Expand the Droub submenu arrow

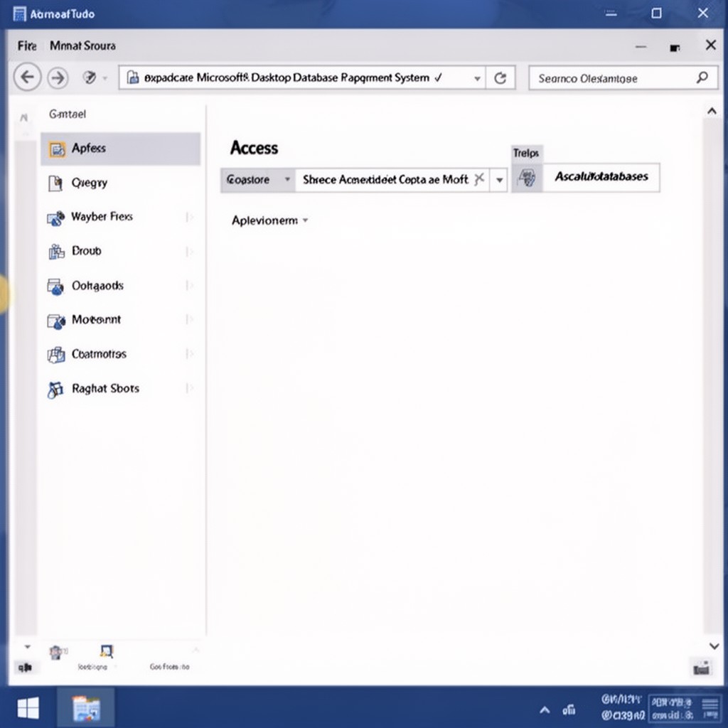pyautogui.click(x=189, y=251)
